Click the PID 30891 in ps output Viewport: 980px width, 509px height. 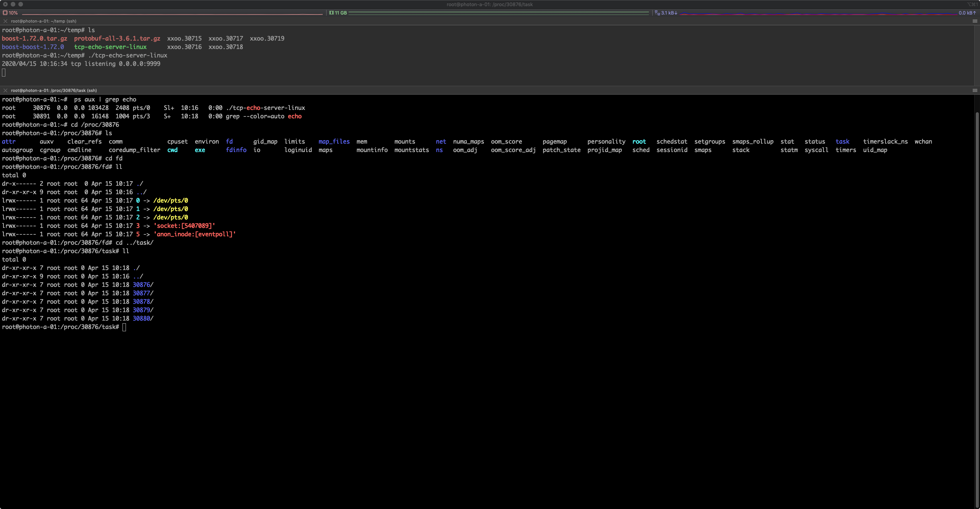click(x=41, y=116)
